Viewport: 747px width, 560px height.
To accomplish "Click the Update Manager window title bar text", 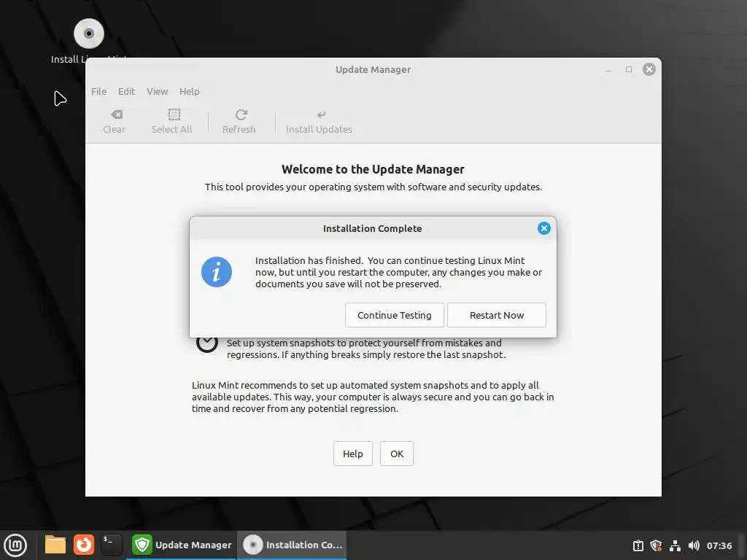I will [373, 69].
